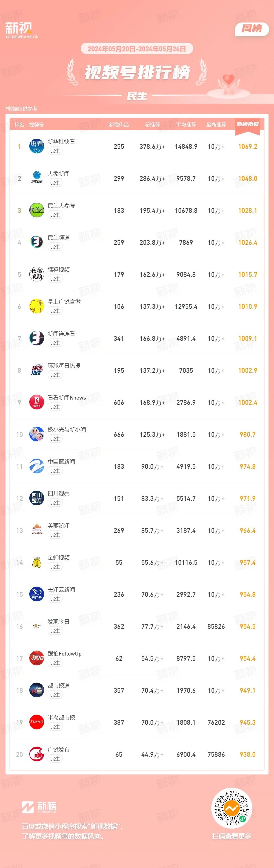Image resolution: width=274 pixels, height=868 pixels.
Task: Click the 周榜 weekly ranking tab
Action: [x=252, y=29]
